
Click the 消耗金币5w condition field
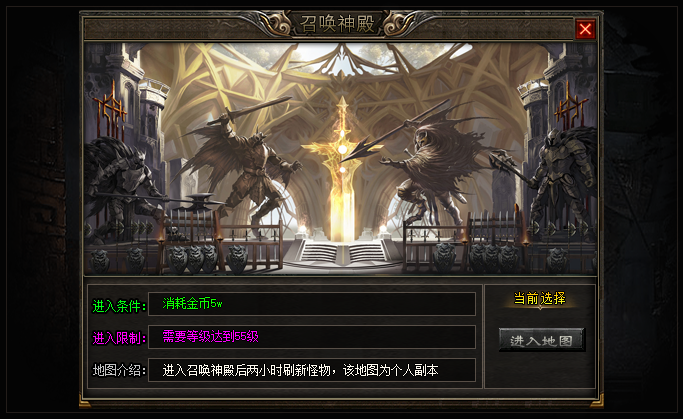click(312, 304)
